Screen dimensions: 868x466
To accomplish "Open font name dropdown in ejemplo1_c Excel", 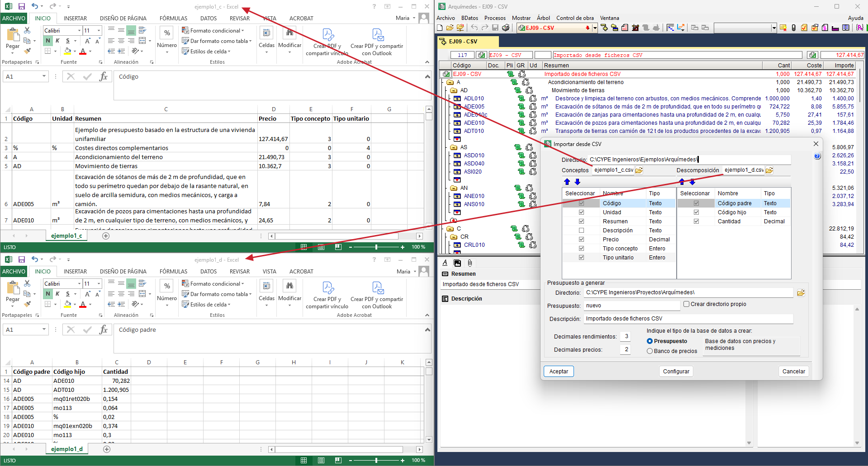I will point(79,30).
